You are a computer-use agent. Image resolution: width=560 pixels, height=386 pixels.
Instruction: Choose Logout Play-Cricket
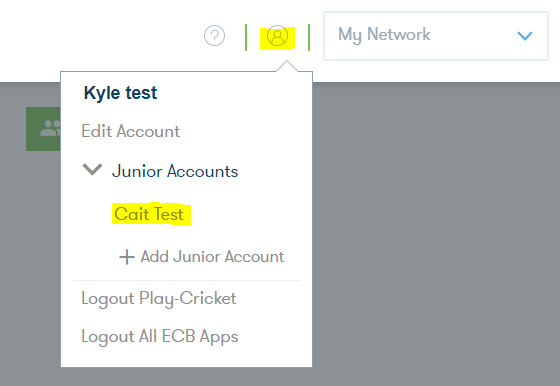pyautogui.click(x=159, y=299)
